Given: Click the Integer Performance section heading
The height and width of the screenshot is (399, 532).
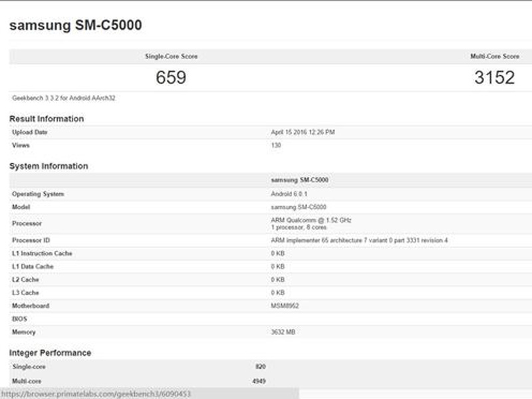Looking at the screenshot, I should pos(51,353).
